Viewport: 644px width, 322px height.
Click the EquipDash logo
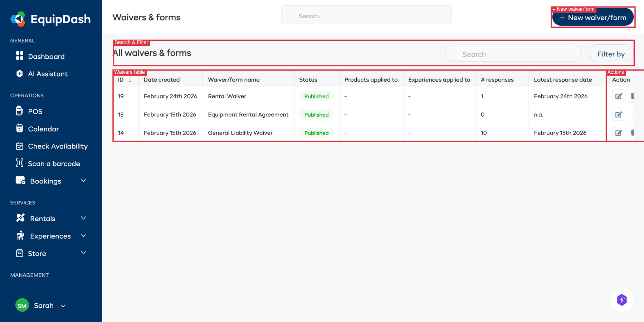tap(50, 19)
